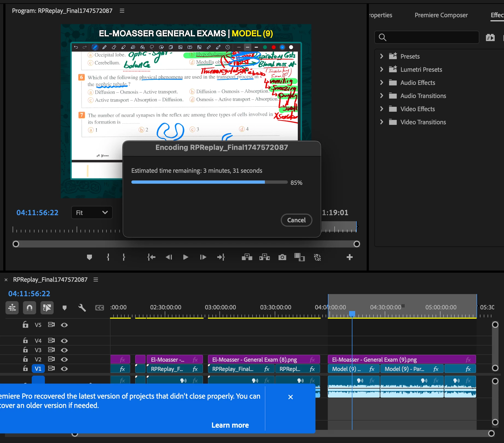Hide track output for V4

[64, 341]
